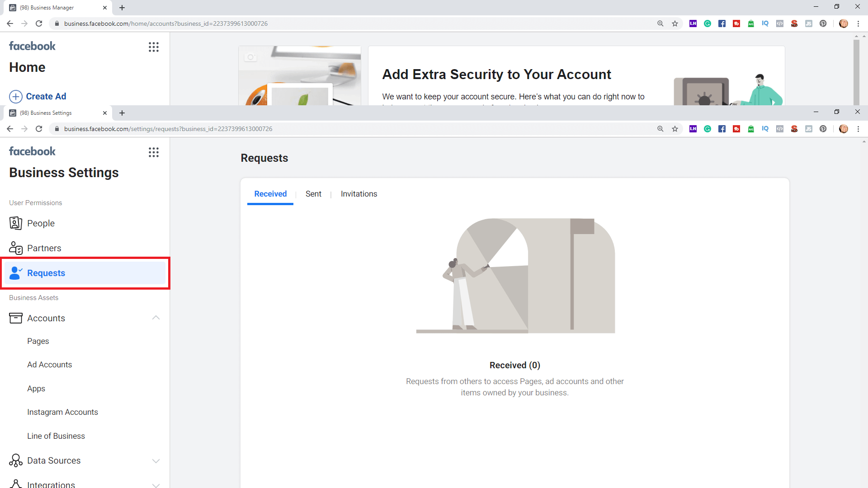Switch to the Sent tab
This screenshot has width=868, height=488.
(313, 194)
